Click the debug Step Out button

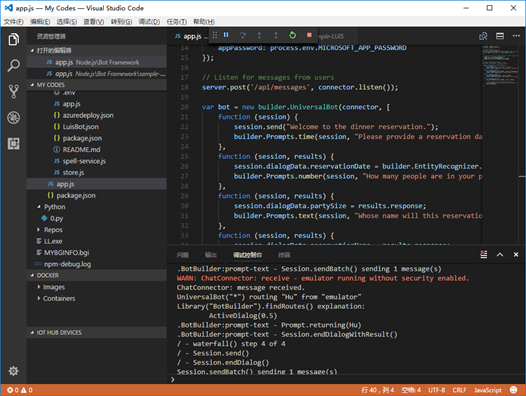[x=276, y=35]
